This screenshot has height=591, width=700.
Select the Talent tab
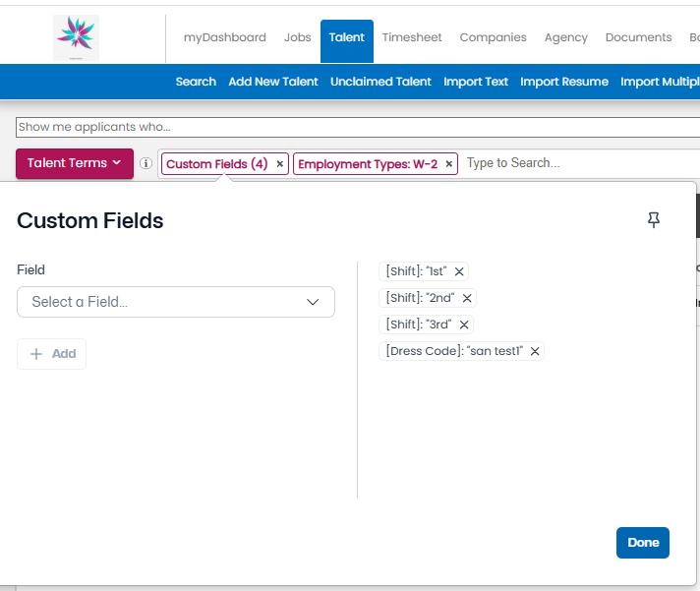(347, 41)
